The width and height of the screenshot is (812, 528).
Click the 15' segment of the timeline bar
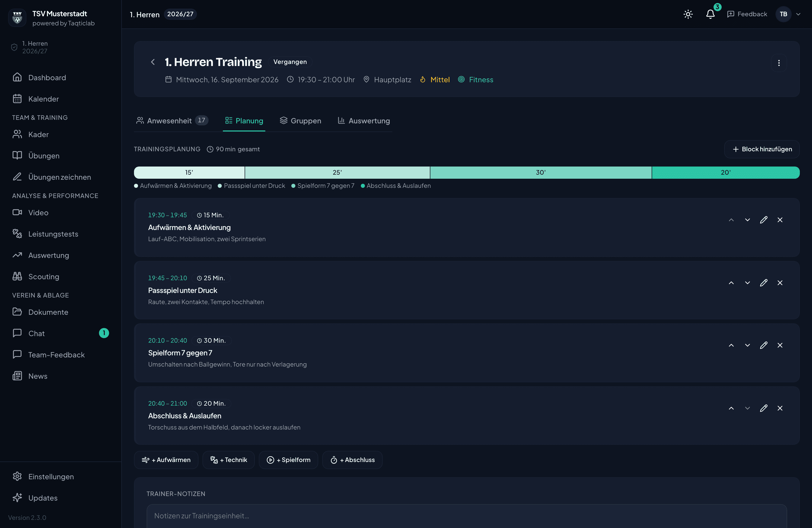tap(189, 172)
